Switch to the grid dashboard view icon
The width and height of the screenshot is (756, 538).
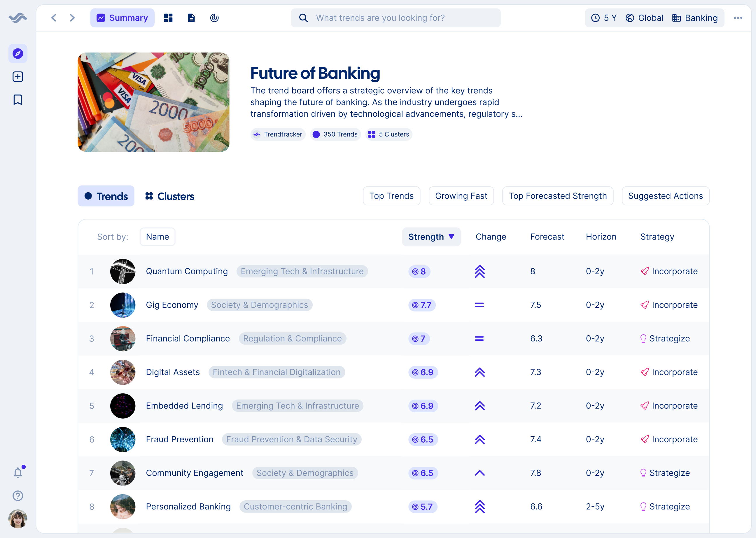coord(168,18)
